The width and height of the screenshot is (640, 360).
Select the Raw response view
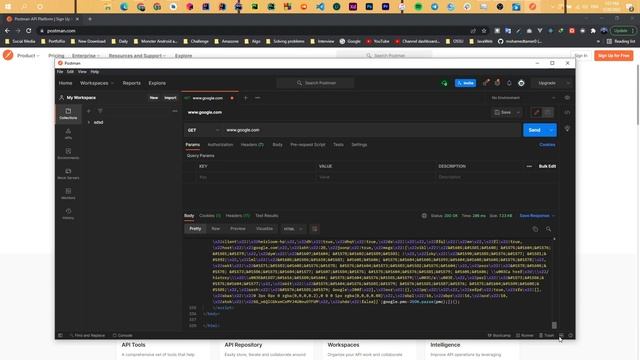[216, 229]
